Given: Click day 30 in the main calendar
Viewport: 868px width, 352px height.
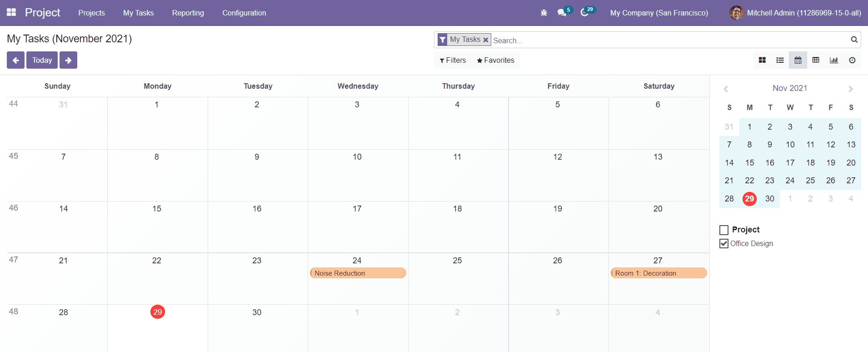Looking at the screenshot, I should [x=257, y=312].
